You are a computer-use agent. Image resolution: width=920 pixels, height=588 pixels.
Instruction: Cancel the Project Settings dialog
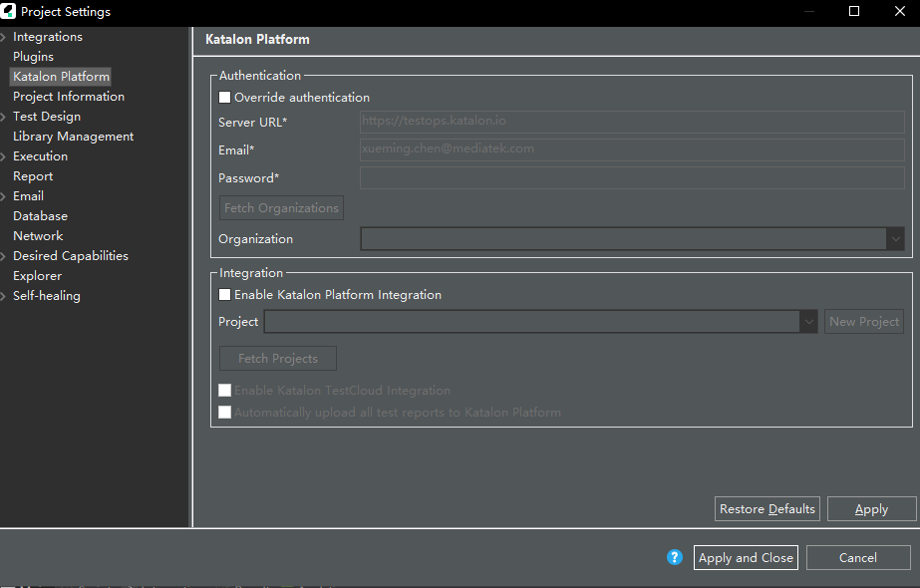[858, 557]
